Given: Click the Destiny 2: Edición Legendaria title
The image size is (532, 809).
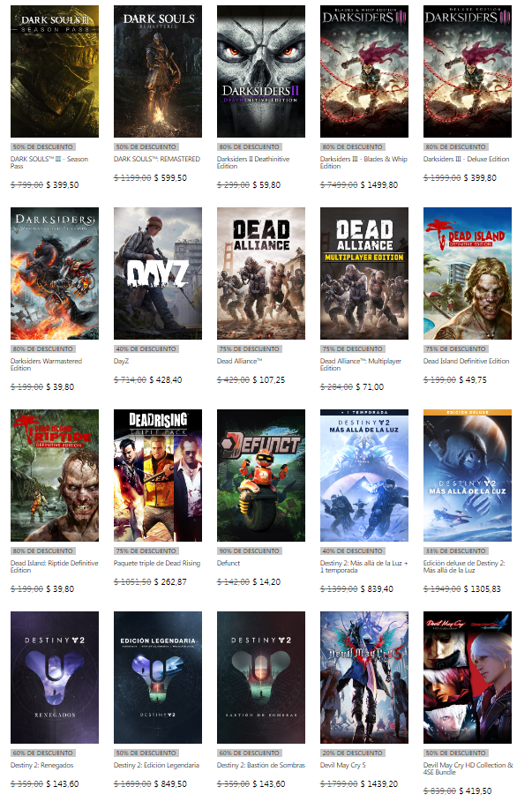Looking at the screenshot, I should (x=157, y=765).
